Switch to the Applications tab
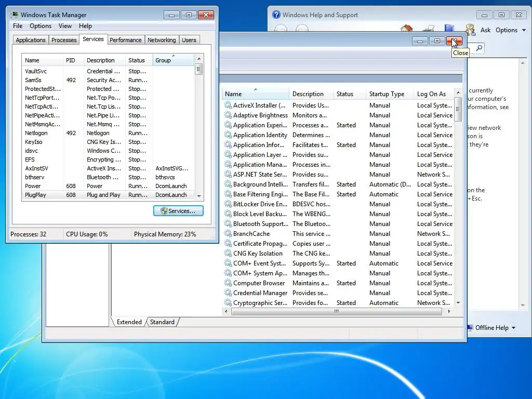This screenshot has height=399, width=532. (x=31, y=39)
